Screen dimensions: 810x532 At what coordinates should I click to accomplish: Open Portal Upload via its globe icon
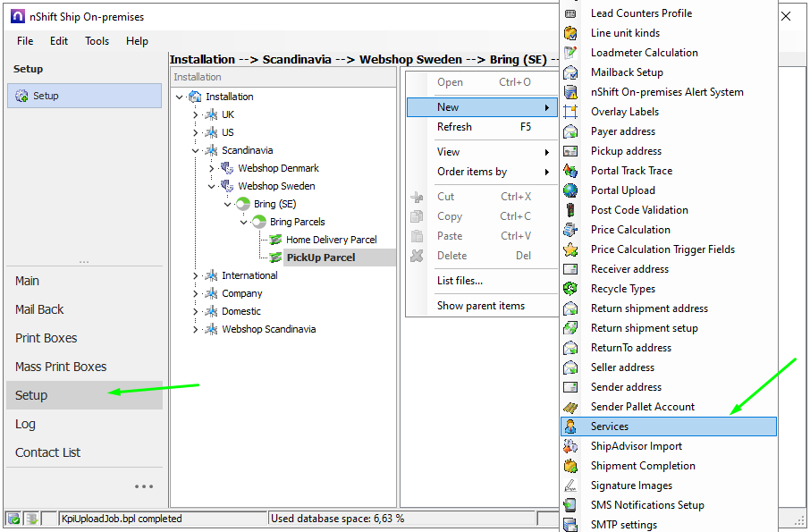pyautogui.click(x=570, y=190)
